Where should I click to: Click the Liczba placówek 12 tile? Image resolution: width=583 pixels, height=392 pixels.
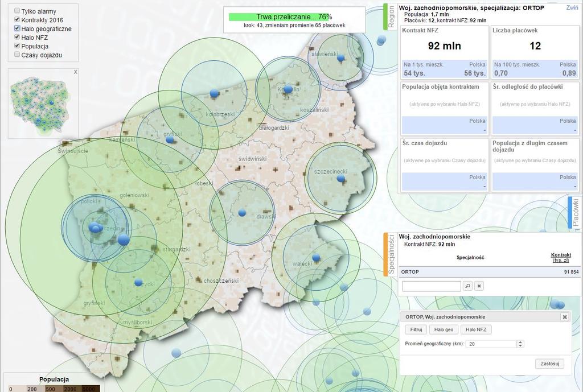[x=535, y=52]
